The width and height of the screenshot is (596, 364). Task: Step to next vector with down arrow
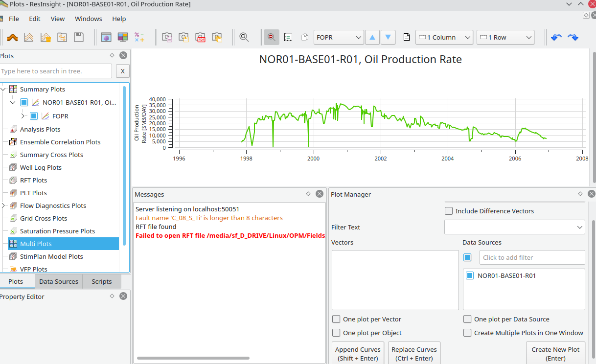[388, 37]
